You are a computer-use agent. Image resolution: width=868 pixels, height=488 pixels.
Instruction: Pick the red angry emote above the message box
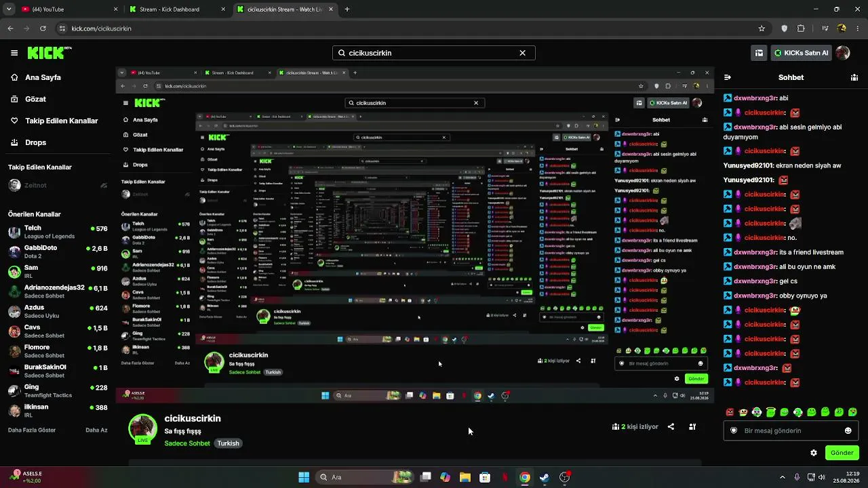pos(730,411)
